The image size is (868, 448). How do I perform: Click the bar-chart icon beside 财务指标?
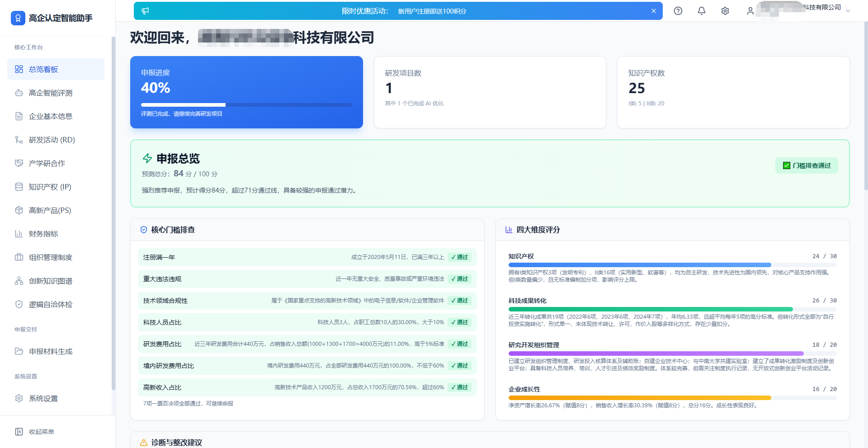point(19,234)
